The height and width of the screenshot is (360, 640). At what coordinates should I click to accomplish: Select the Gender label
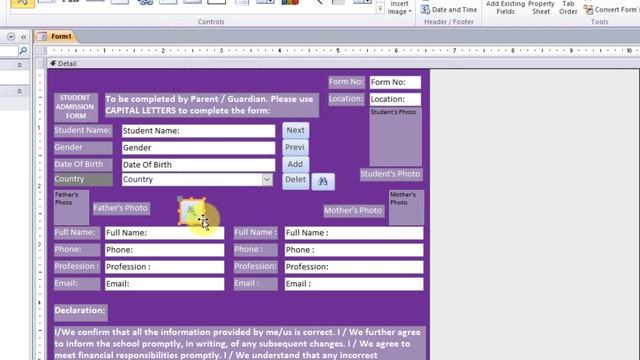pyautogui.click(x=83, y=147)
